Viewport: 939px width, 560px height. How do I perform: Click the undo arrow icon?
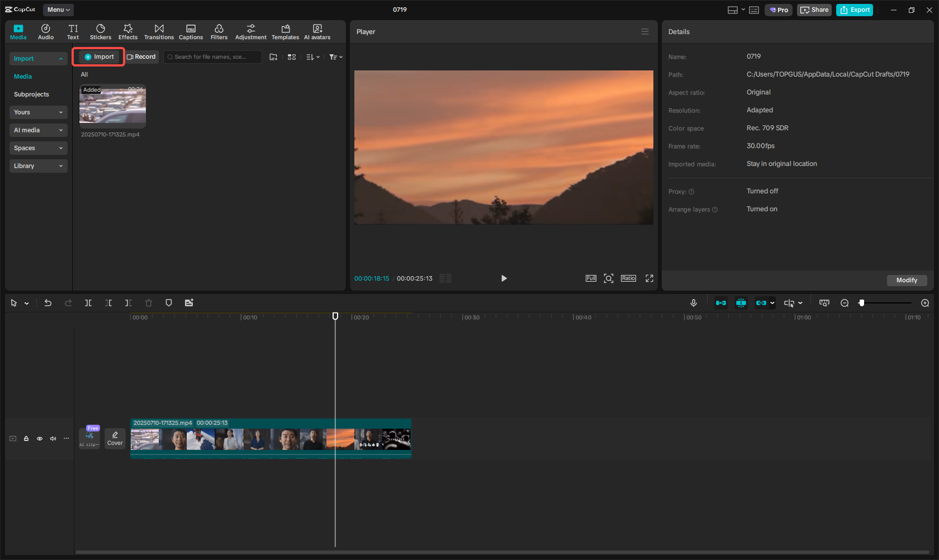(48, 303)
